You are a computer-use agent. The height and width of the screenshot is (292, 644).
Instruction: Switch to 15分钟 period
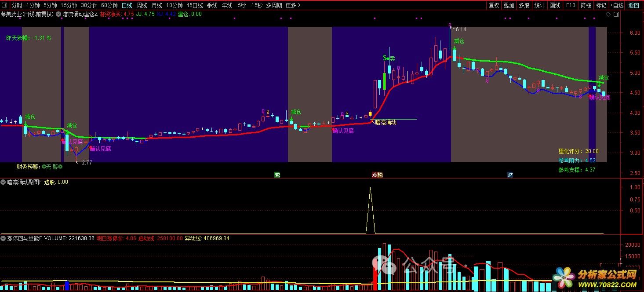[69, 5]
